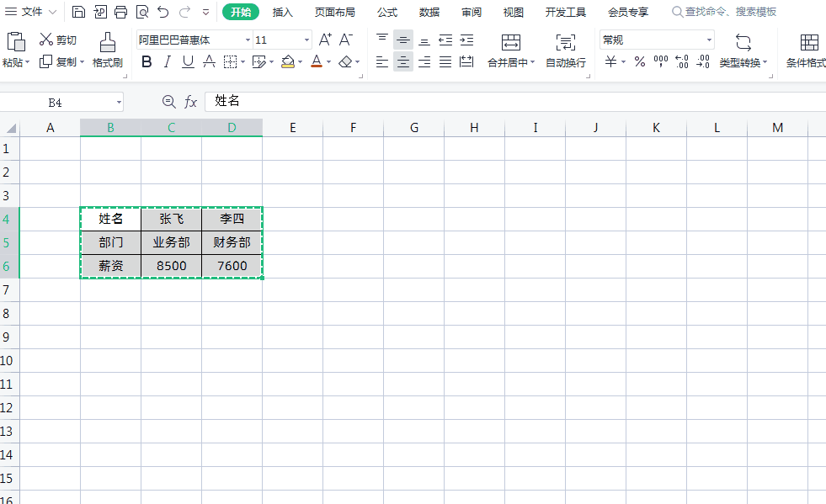Click Wrap Text (自动换行) button
This screenshot has height=504, width=826.
tap(566, 50)
